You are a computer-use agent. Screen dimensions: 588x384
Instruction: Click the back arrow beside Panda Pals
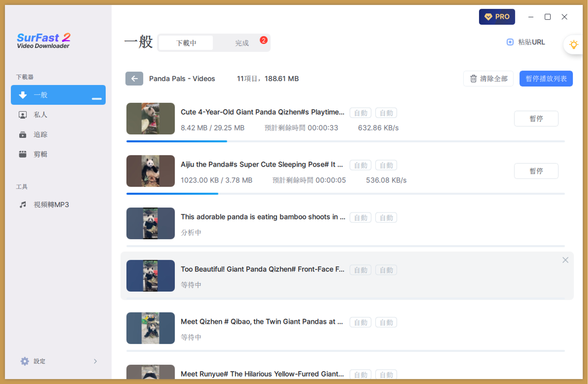point(134,79)
